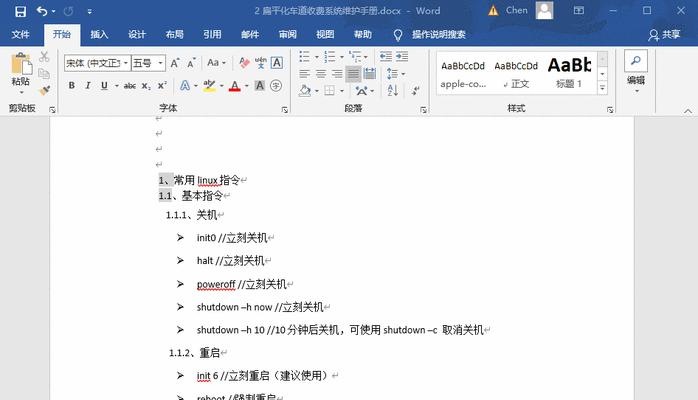Click the 粘贴 paste button
Screen dimensions: 698x400
[x=20, y=74]
